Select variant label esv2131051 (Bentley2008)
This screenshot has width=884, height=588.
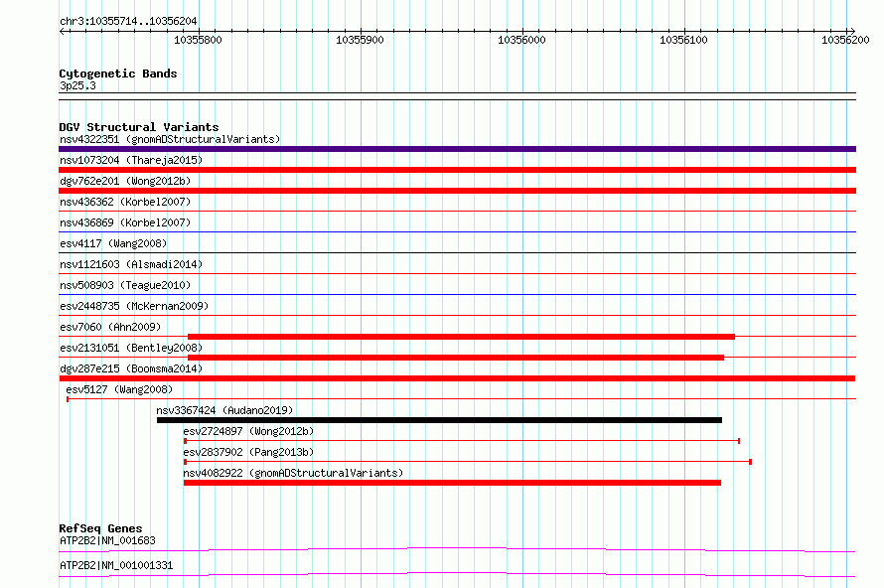(131, 348)
